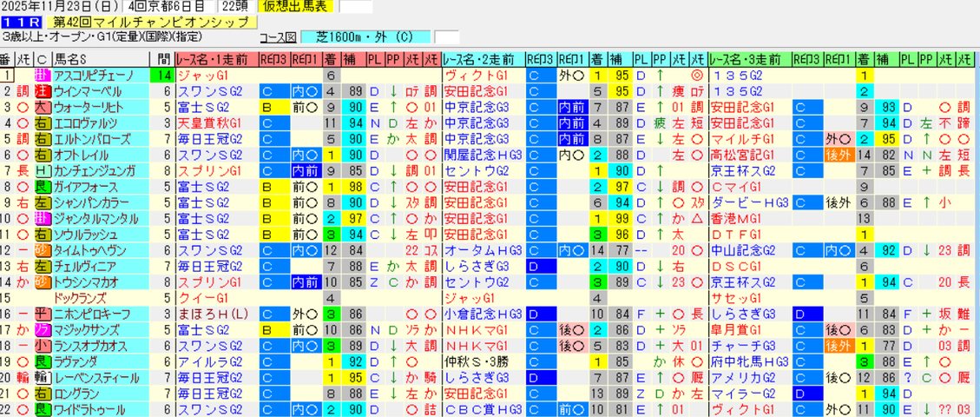
Task: Click the 大 badge beside ウォーターリヒト
Action: point(43,107)
